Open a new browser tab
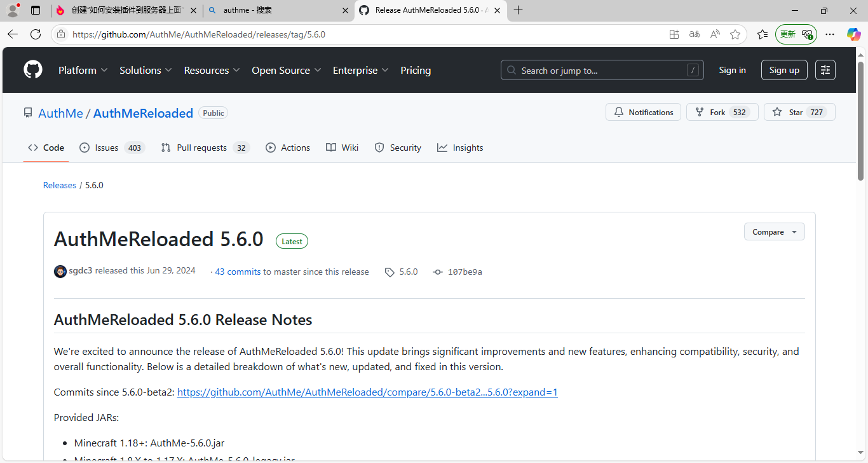 point(519,10)
